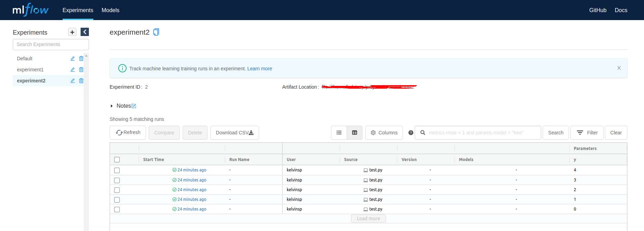Open the Learn more link
Screen dimensions: 644x231
260,69
